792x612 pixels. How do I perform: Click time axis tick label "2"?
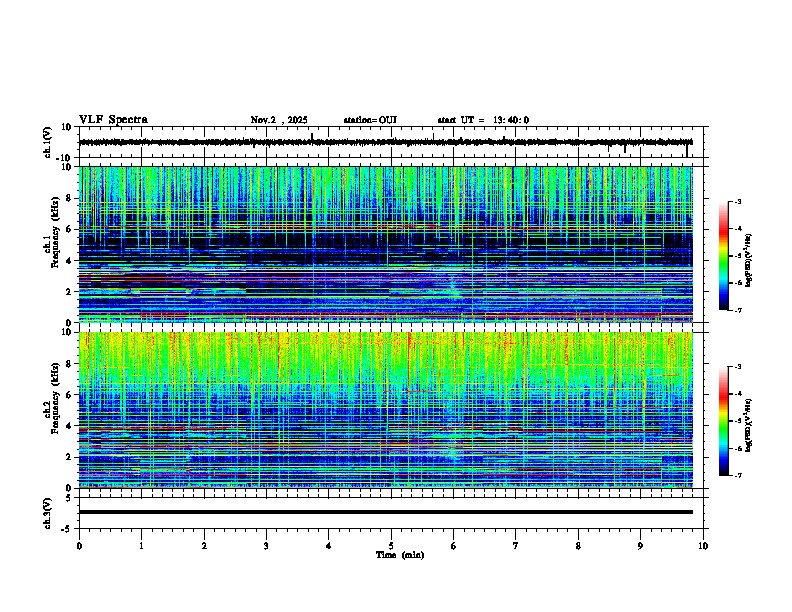pyautogui.click(x=204, y=546)
